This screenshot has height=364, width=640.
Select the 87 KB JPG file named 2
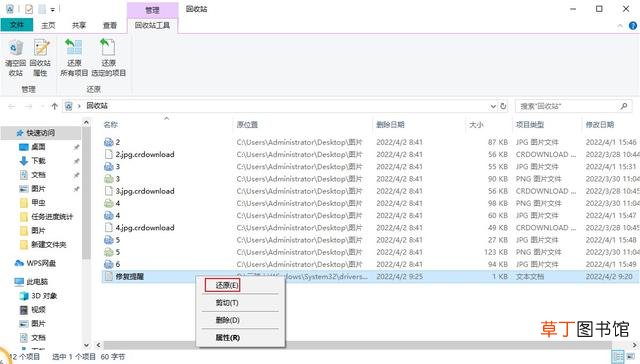click(118, 142)
